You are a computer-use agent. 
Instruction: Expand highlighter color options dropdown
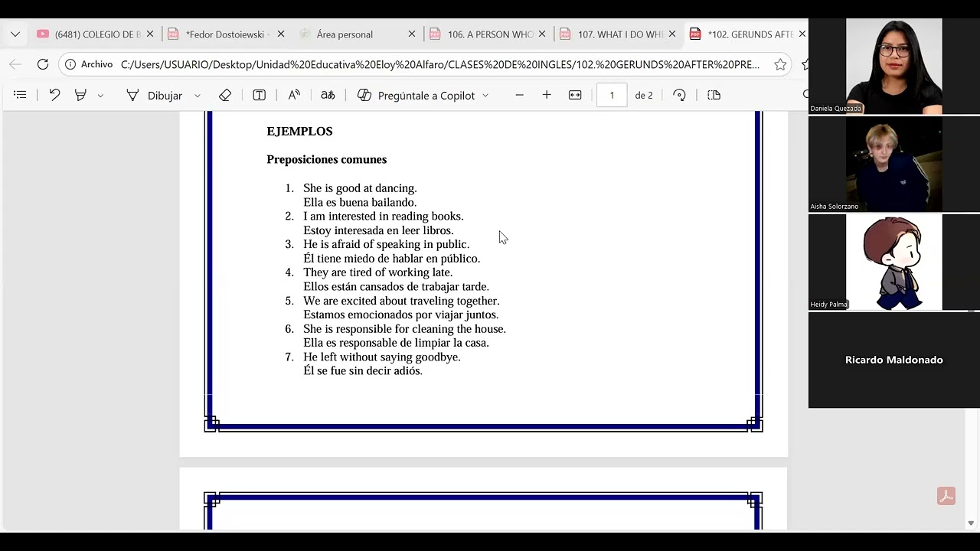point(100,96)
